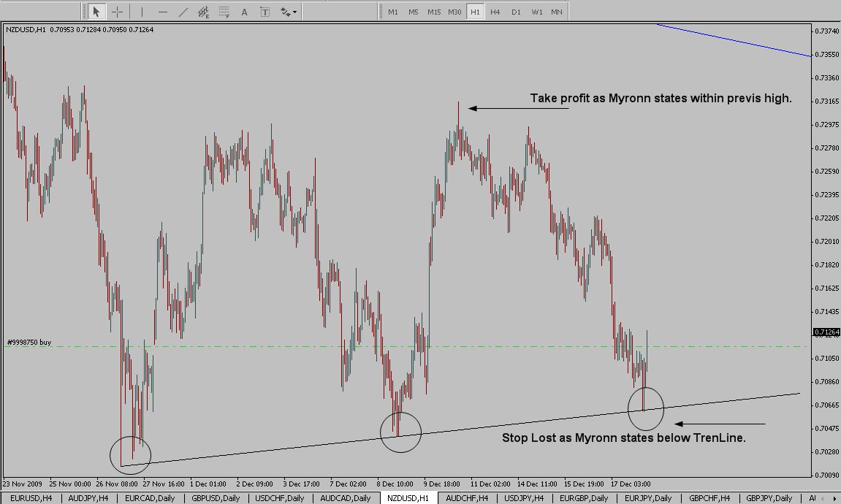841x504 pixels.
Task: Select the cursor arrow tool
Action: click(x=96, y=12)
